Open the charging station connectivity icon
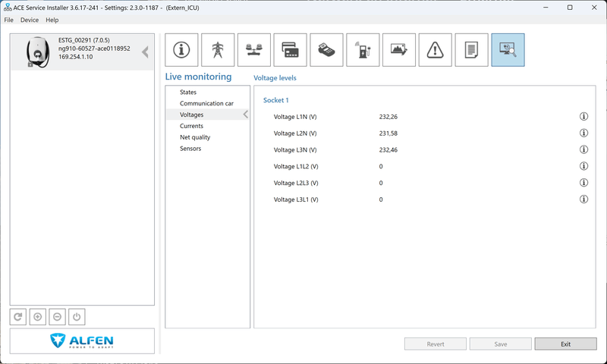Viewport: 607px width, 364px height. pos(363,50)
